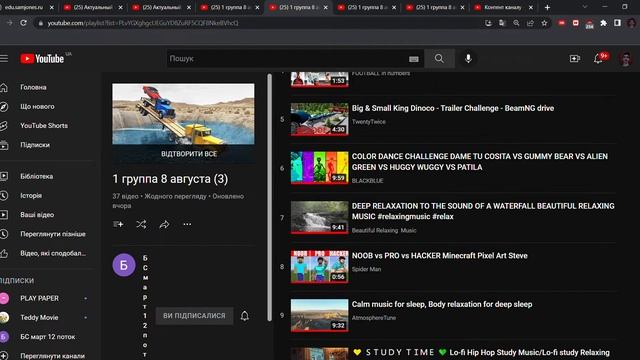Image resolution: width=640 pixels, height=360 pixels.
Task: Open the PLAY PAPER subscription
Action: pos(40,298)
